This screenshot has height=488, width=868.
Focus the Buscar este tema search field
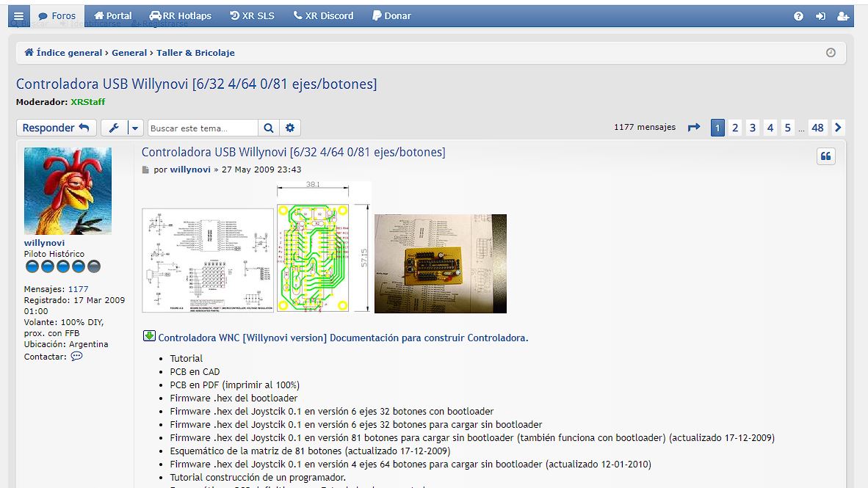[203, 128]
